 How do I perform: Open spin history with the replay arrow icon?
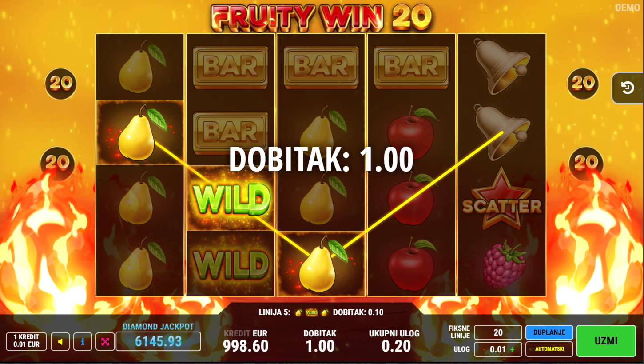[627, 88]
